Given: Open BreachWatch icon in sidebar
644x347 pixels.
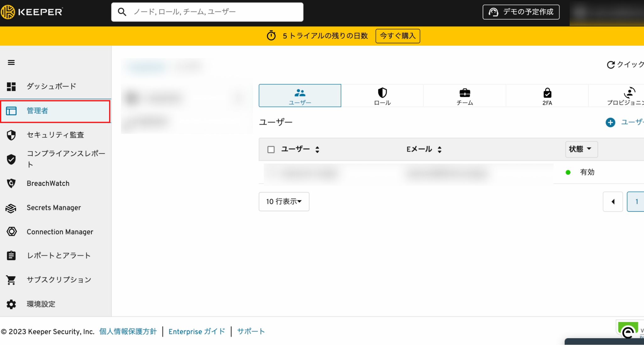Looking at the screenshot, I should coord(11,183).
